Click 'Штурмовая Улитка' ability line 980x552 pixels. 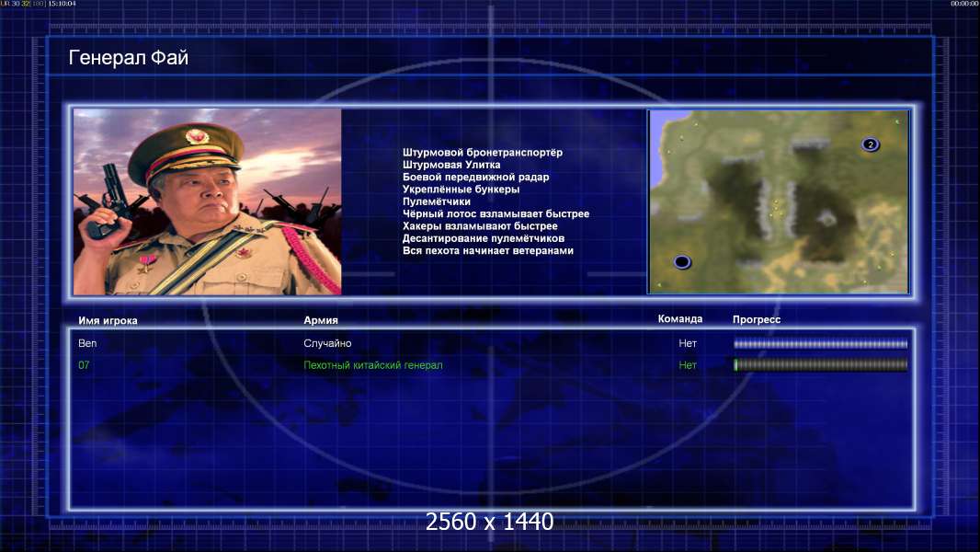click(x=451, y=165)
